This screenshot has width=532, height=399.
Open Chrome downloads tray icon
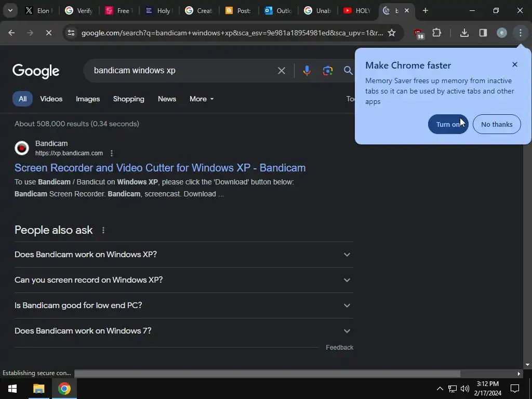[x=464, y=33]
